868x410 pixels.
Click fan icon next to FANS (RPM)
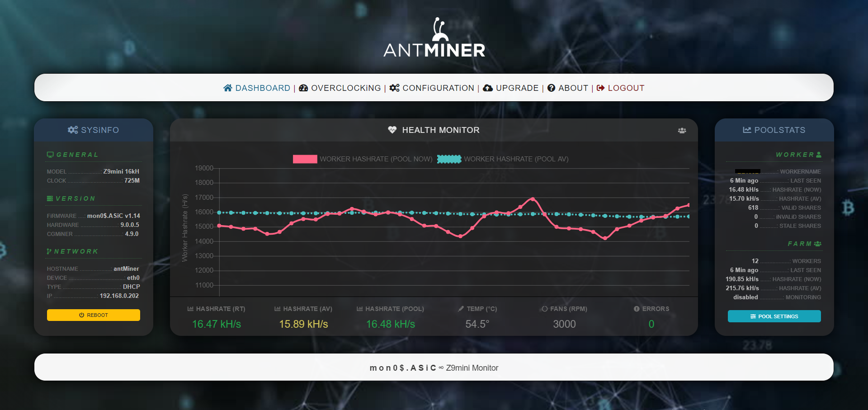[544, 309]
